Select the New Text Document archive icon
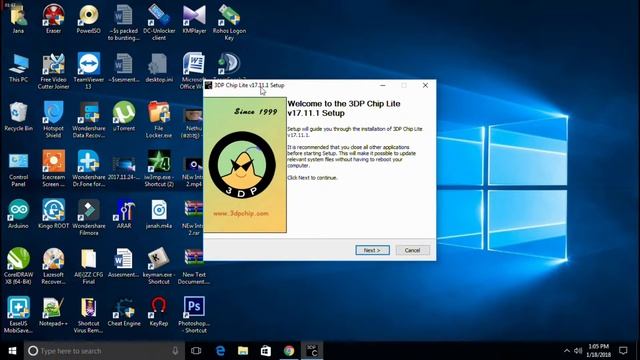 (194, 266)
